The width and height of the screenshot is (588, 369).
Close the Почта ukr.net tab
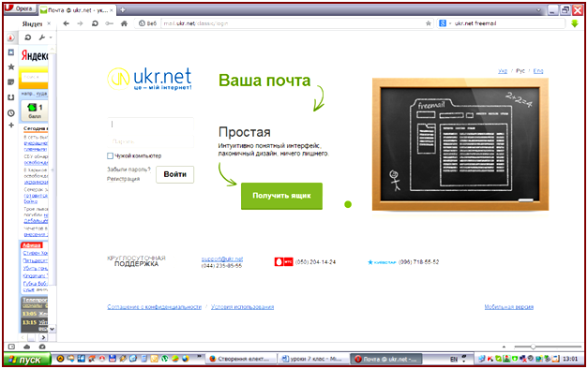pyautogui.click(x=112, y=10)
